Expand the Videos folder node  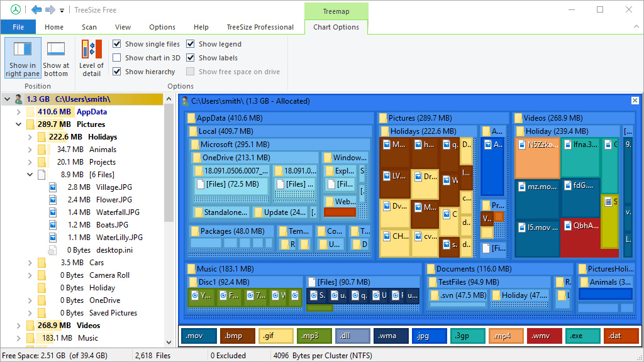click(x=19, y=326)
